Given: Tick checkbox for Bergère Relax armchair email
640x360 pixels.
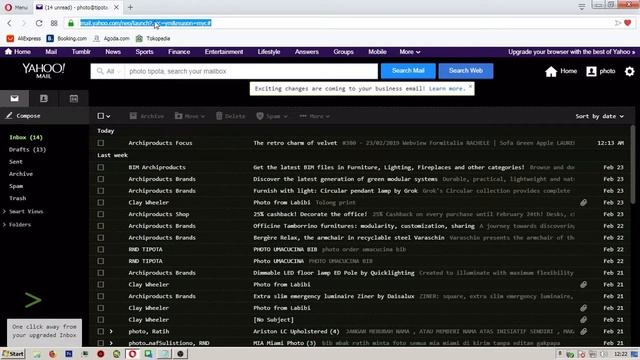Looking at the screenshot, I should click(x=101, y=238).
